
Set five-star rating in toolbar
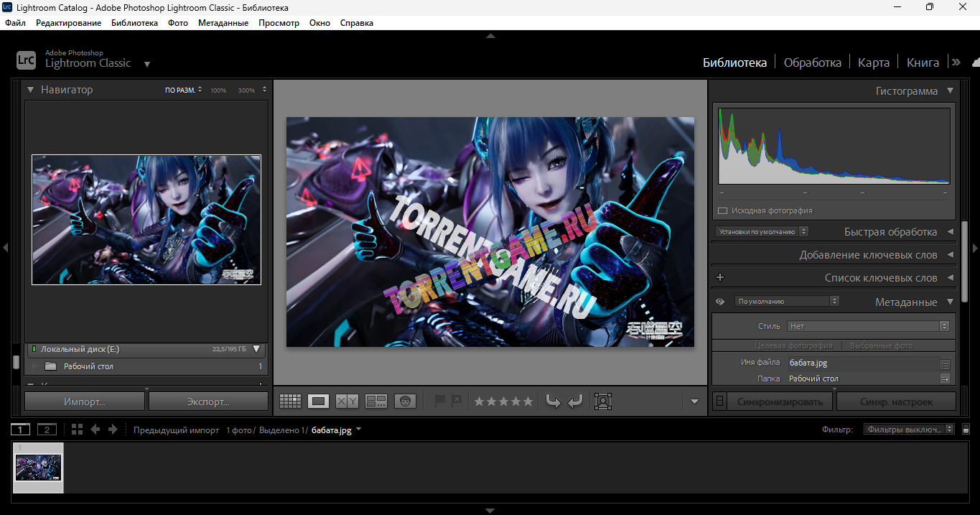coord(528,402)
